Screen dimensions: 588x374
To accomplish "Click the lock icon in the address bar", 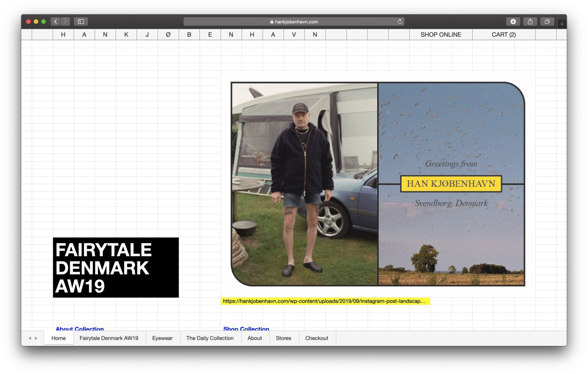I will (x=272, y=22).
